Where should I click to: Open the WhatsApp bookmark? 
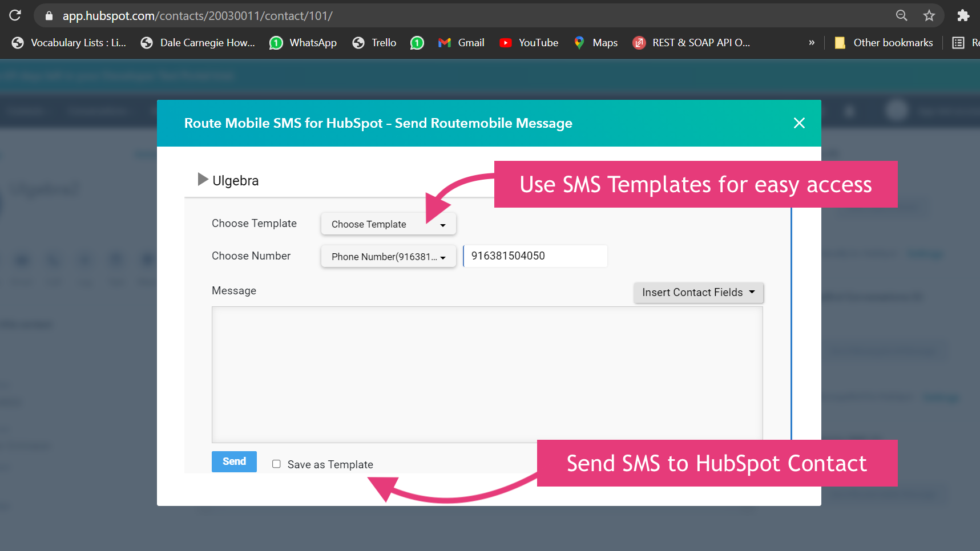(x=303, y=42)
